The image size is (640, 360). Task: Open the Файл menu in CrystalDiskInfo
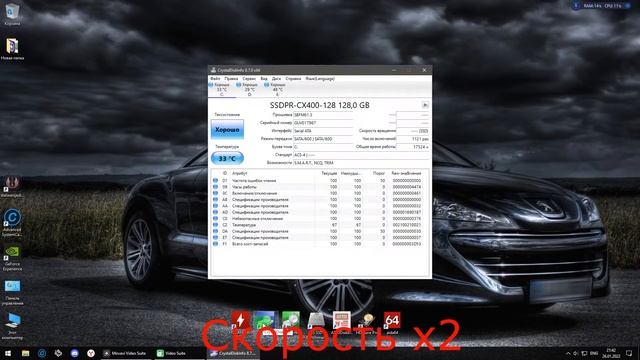(215, 78)
